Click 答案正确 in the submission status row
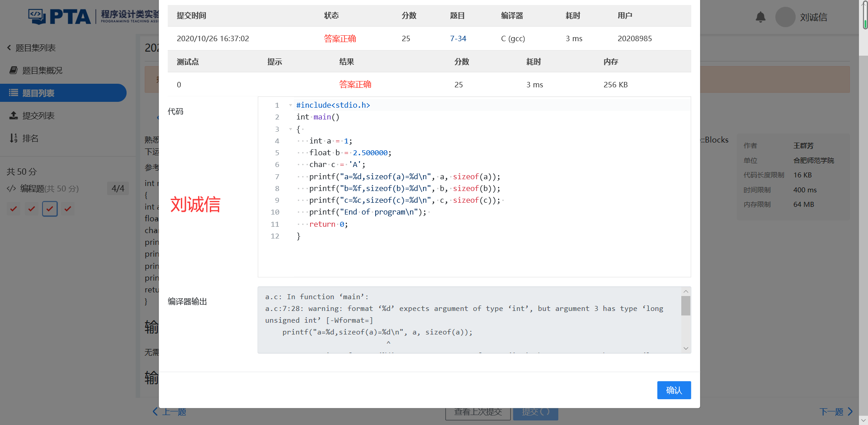The width and height of the screenshot is (868, 425). [x=340, y=38]
